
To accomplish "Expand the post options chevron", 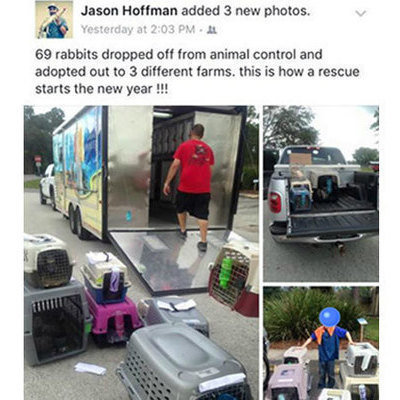I will point(361,13).
